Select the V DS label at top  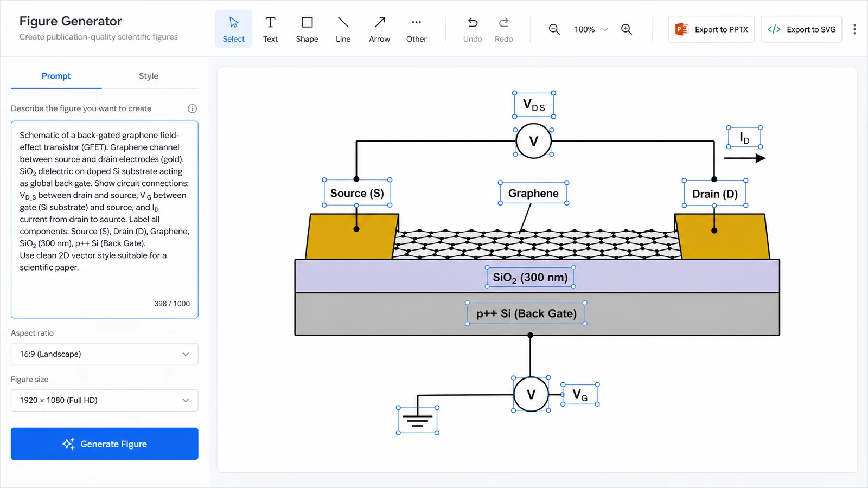(534, 105)
